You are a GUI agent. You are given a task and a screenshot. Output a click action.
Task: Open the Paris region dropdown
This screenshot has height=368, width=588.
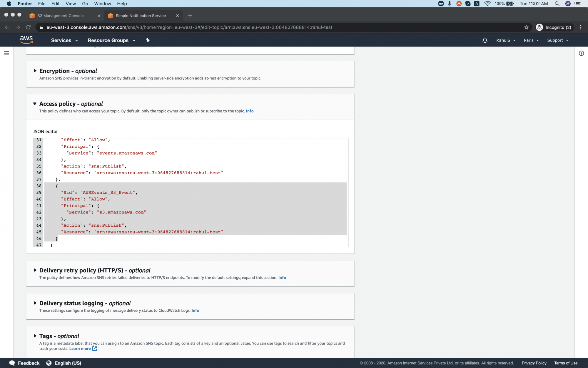pos(531,40)
